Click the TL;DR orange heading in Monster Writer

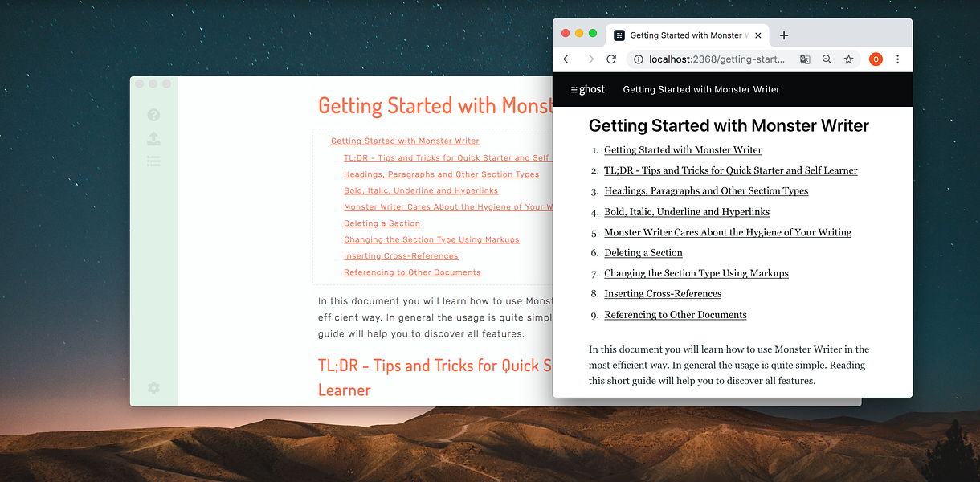tap(435, 378)
